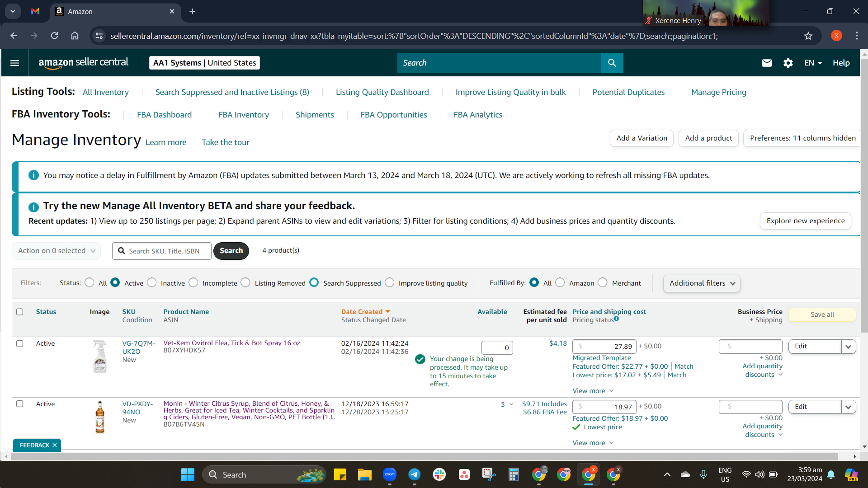Click the Amazon Seller Central logo

83,63
